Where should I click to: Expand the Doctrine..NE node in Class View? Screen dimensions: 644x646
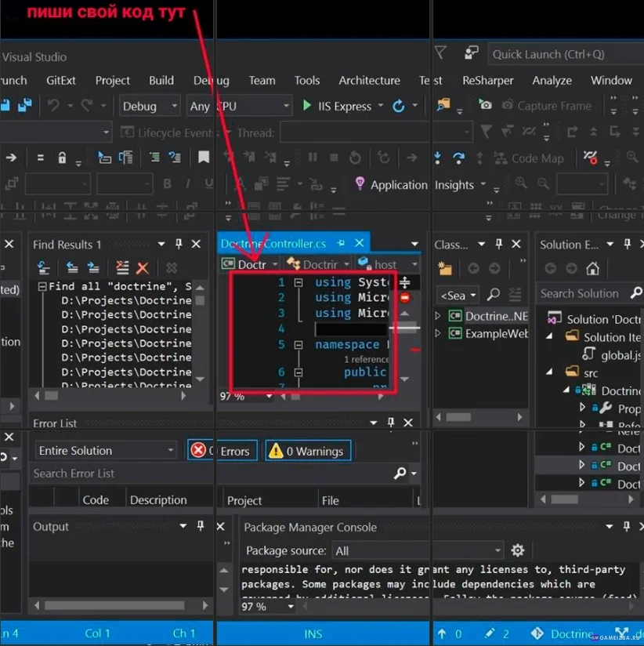click(x=438, y=316)
